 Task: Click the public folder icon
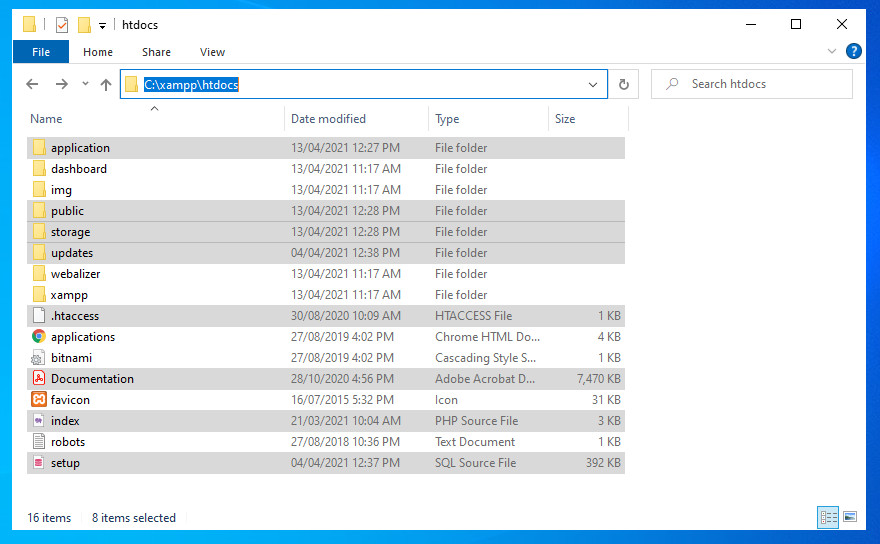click(x=39, y=211)
